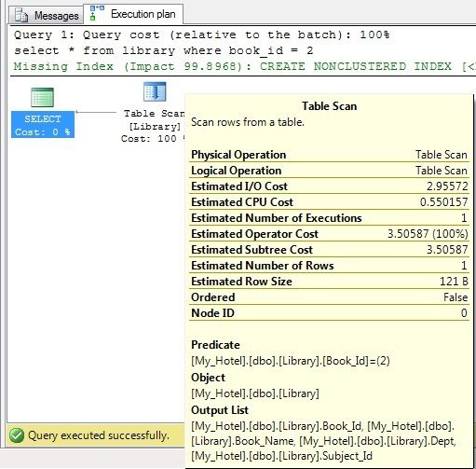The height and width of the screenshot is (469, 476).
Task: Click the Table Scan [Library] node label
Action: [154, 126]
